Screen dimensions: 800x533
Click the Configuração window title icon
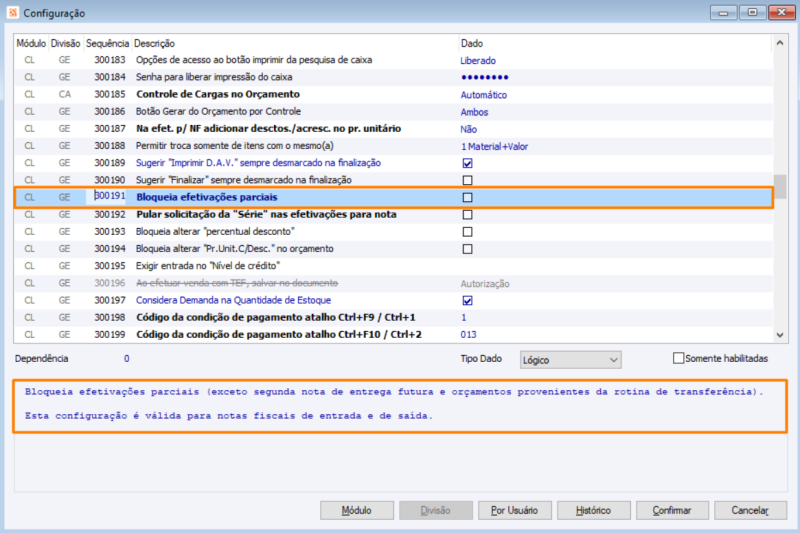click(12, 13)
